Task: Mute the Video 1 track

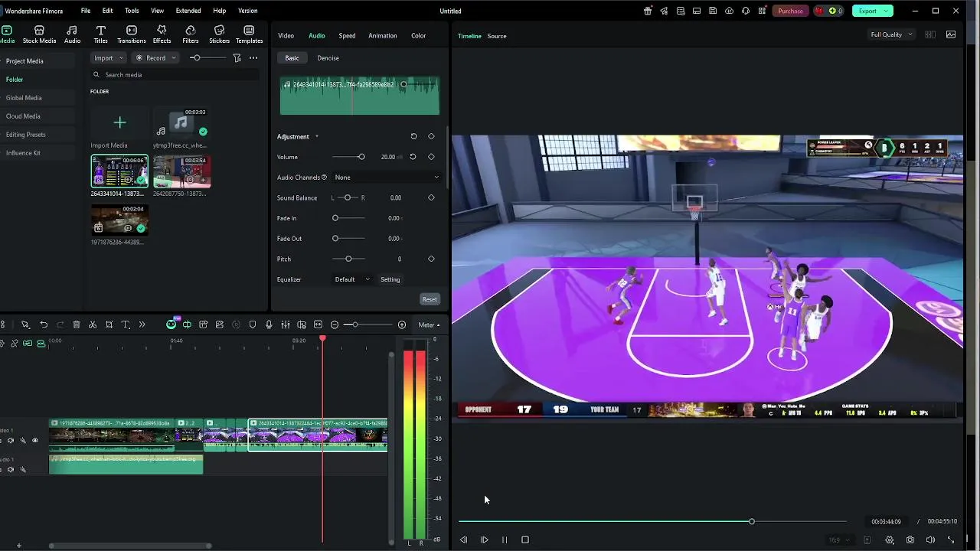Action: [11, 440]
